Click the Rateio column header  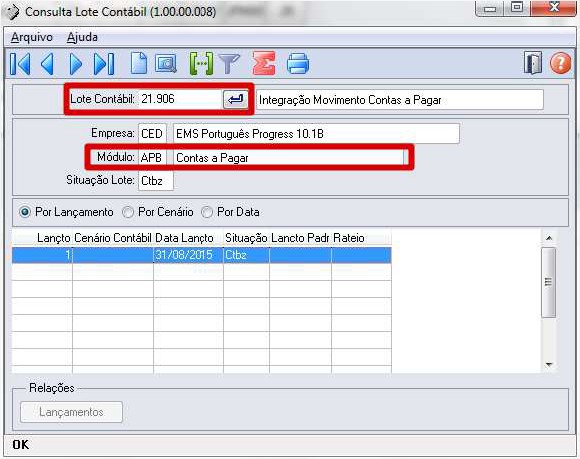tap(361, 238)
